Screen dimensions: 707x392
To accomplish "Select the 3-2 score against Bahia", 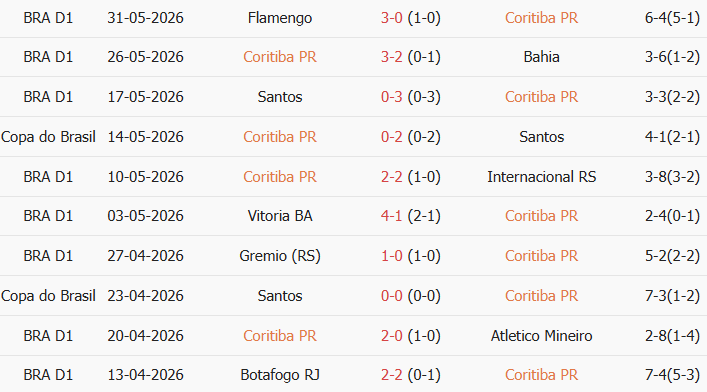I will point(391,57).
